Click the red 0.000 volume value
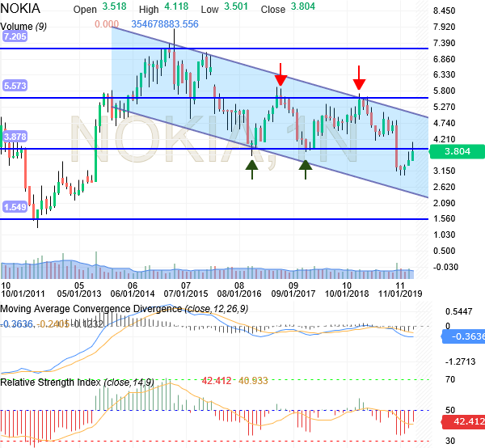Screen dimensions: 485x448 tap(107, 24)
